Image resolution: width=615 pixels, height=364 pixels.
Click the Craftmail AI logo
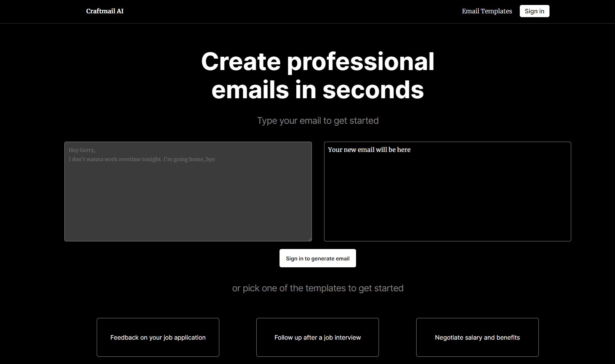[105, 11]
